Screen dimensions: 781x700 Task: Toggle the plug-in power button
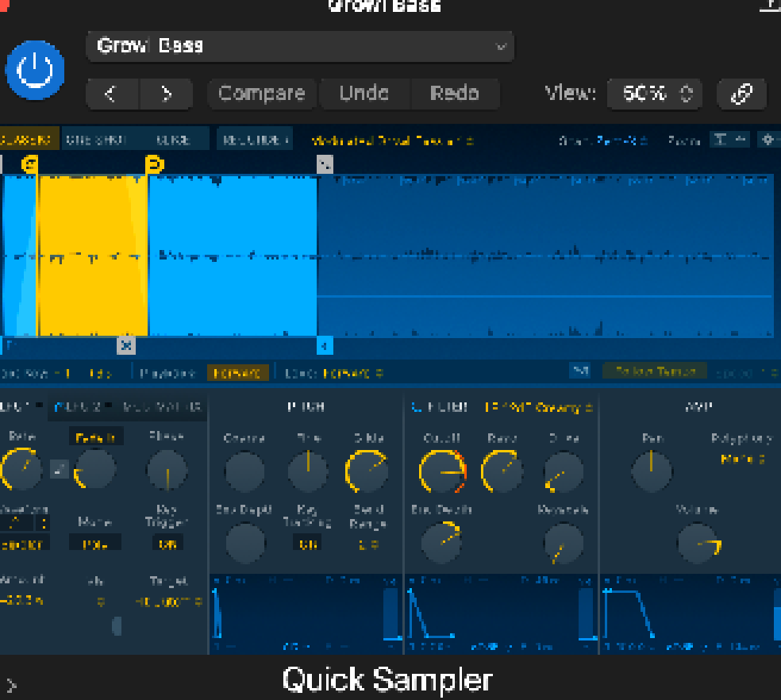tap(35, 71)
